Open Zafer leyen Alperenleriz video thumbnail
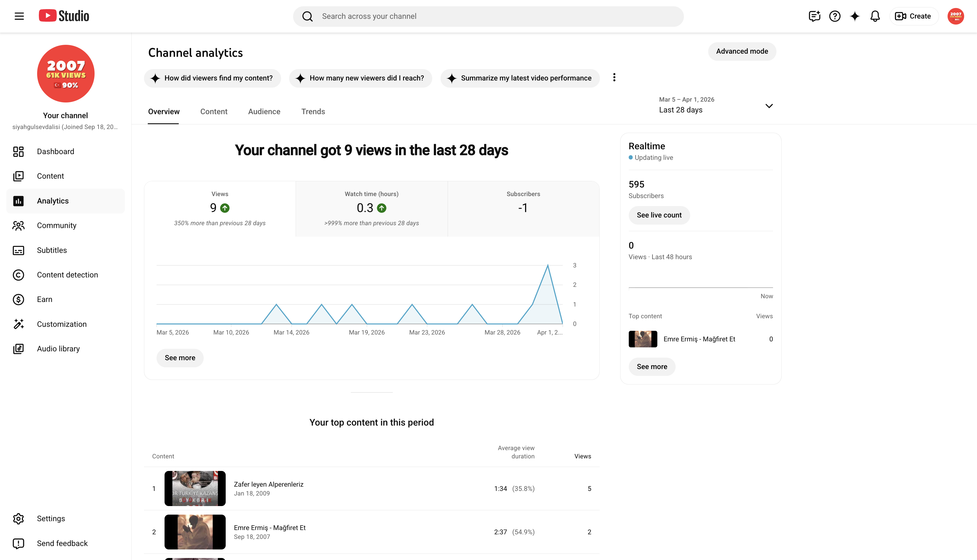Image resolution: width=977 pixels, height=560 pixels. click(195, 488)
